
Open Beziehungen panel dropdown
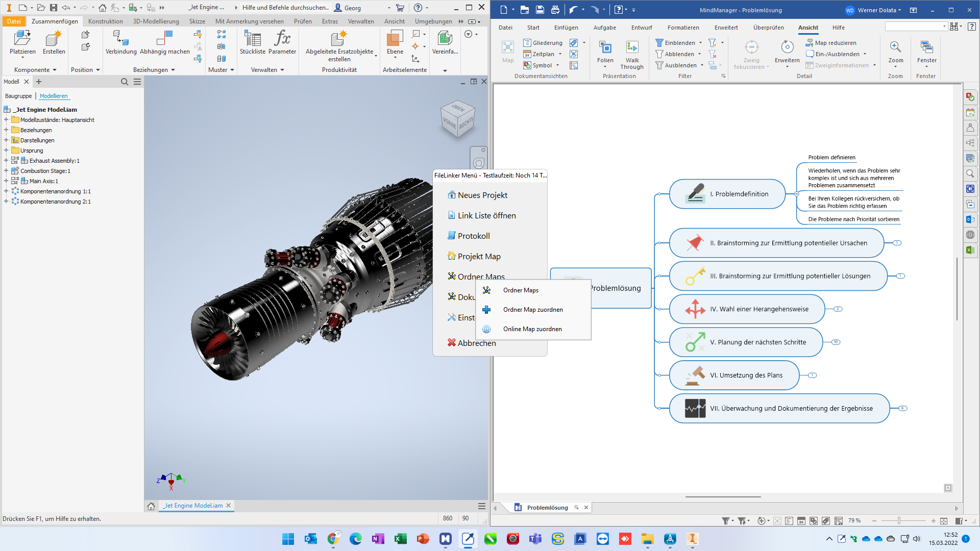(154, 70)
